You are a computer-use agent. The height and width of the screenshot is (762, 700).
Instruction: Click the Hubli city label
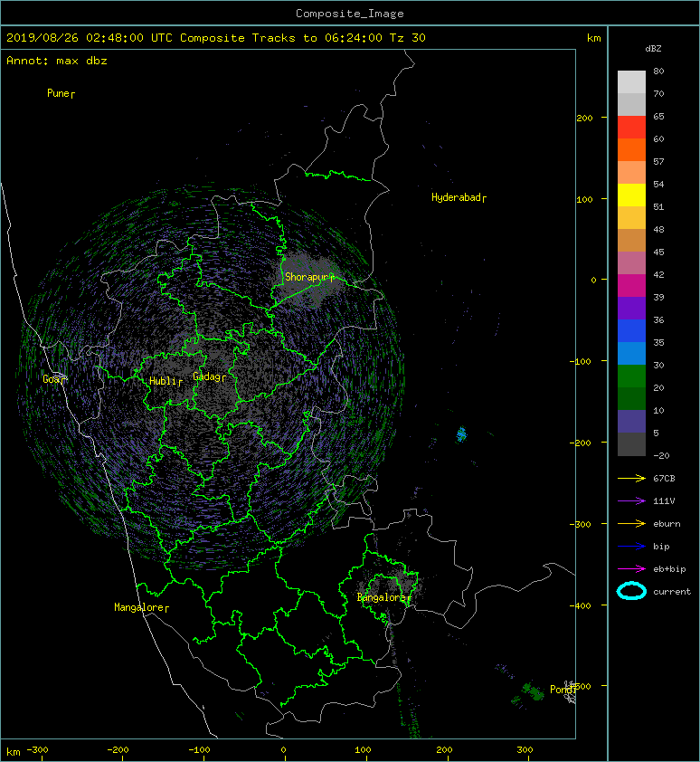pyautogui.click(x=166, y=381)
